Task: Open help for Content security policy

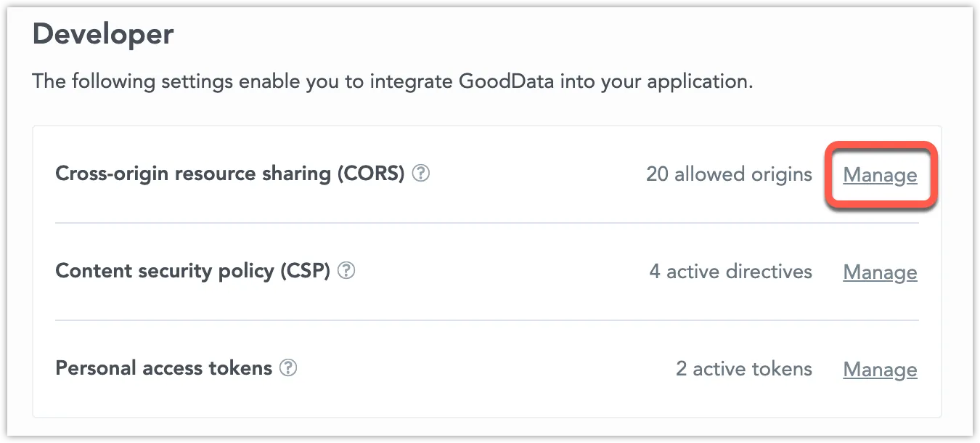Action: tap(347, 271)
